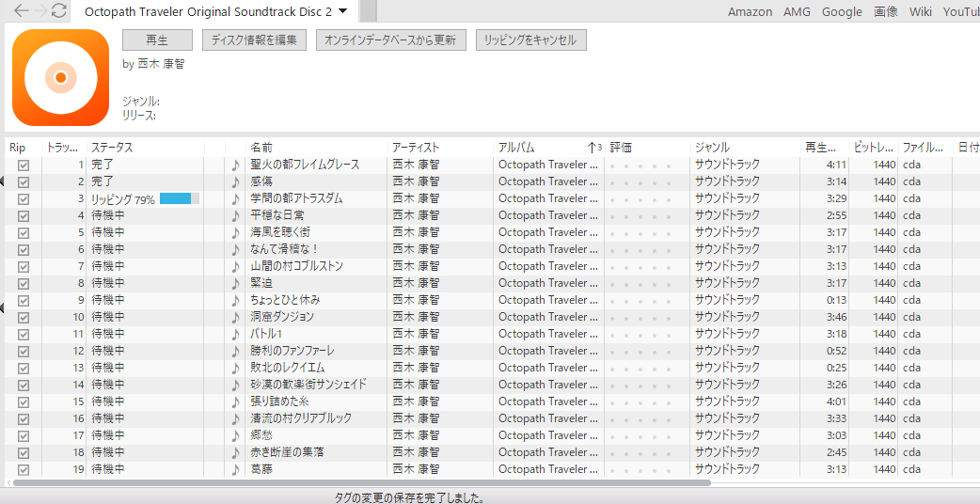Click music note icon for 勝利のファンファーレ

tap(235, 351)
